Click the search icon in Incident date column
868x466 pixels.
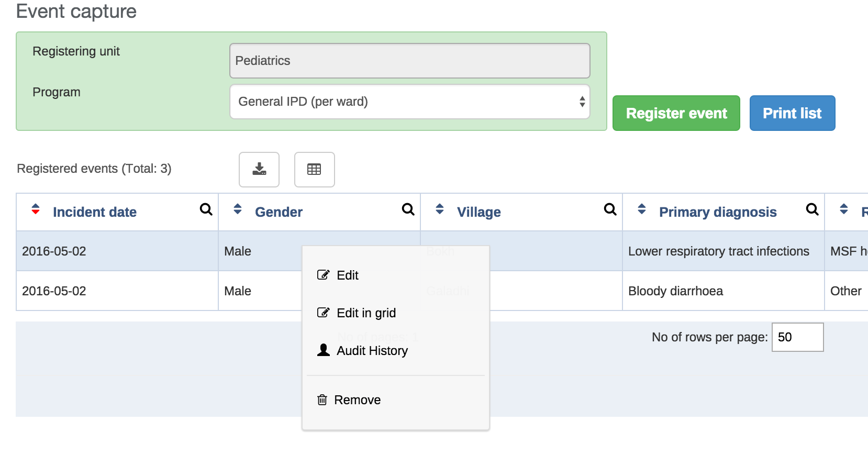(x=206, y=210)
